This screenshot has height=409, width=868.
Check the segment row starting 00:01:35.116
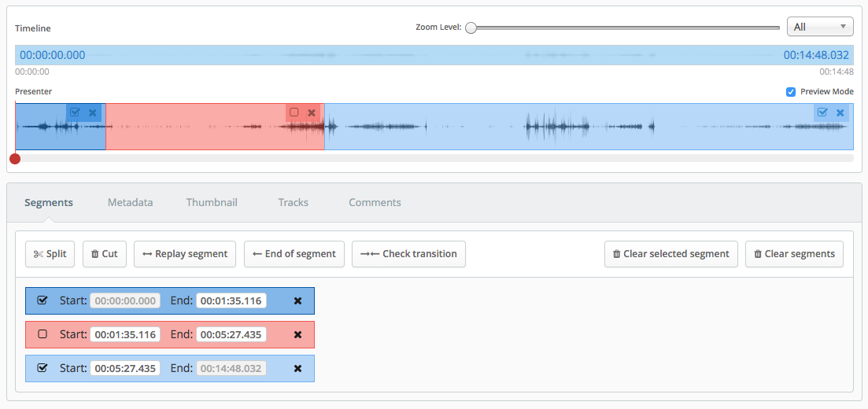[x=42, y=334]
